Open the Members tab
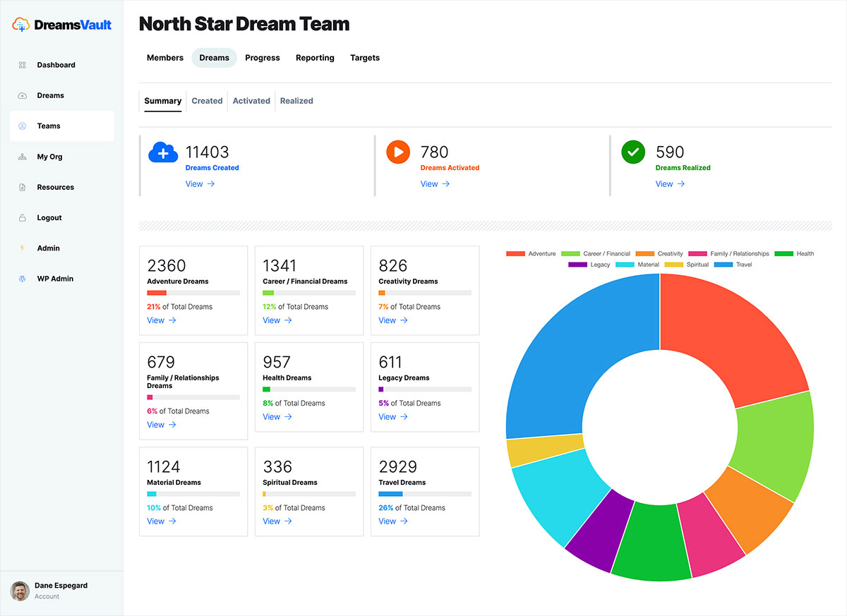 pos(165,58)
